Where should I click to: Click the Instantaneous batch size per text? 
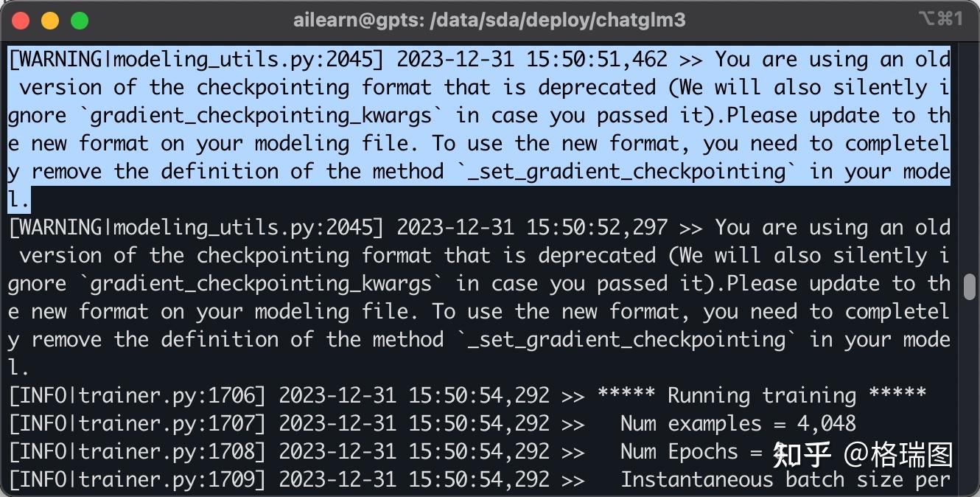785,479
